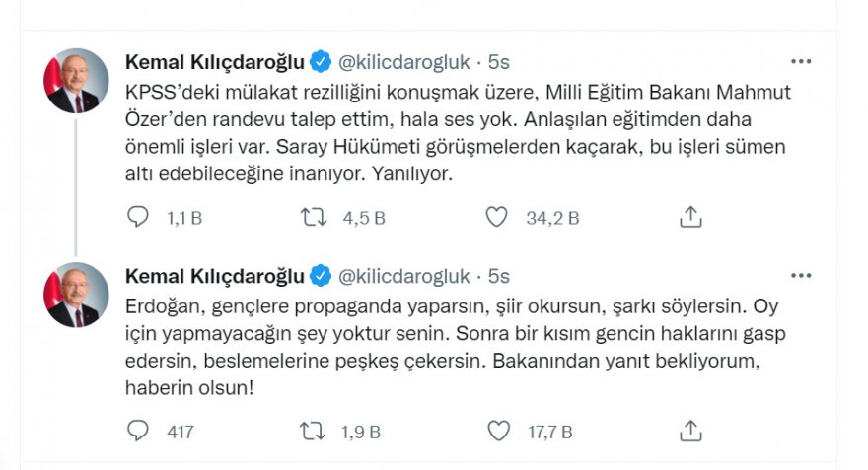Open more options on first tweet
The image size is (868, 470).
(x=801, y=61)
